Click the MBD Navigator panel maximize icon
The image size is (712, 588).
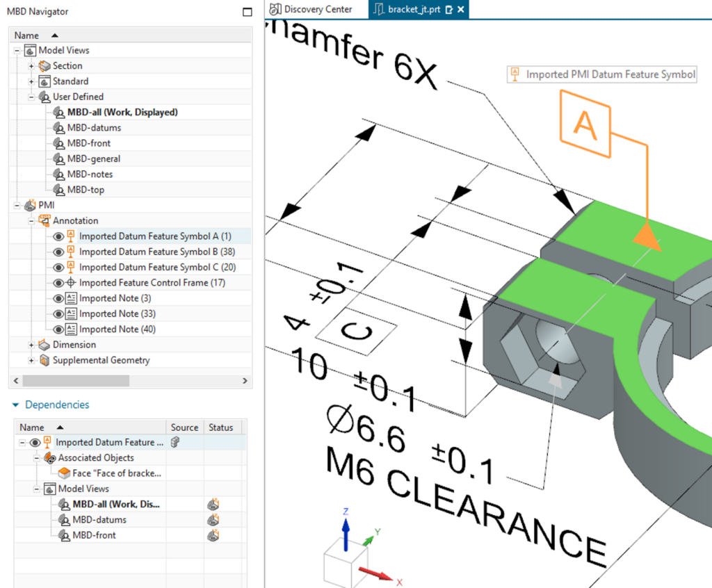tap(247, 12)
